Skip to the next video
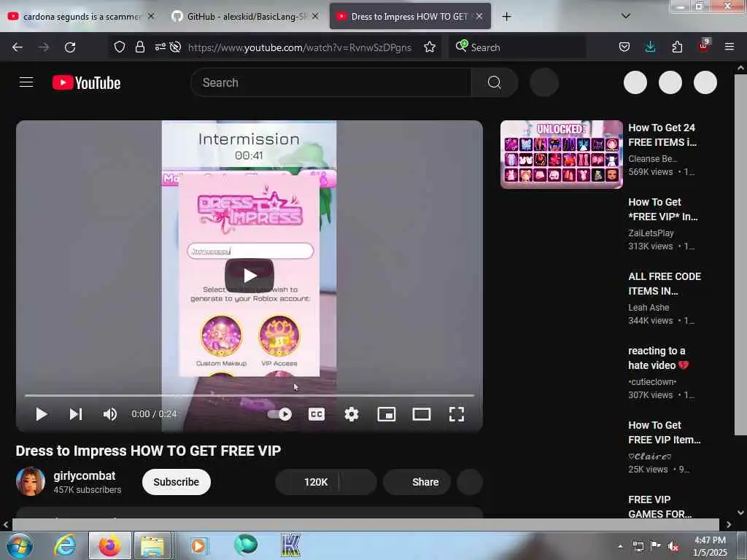Screen dimensions: 747x560 [x=76, y=414]
